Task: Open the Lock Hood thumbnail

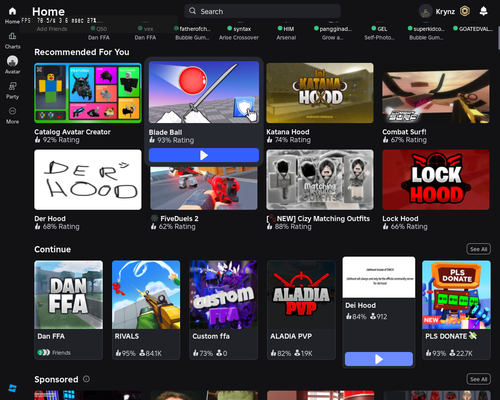Action: coord(436,180)
